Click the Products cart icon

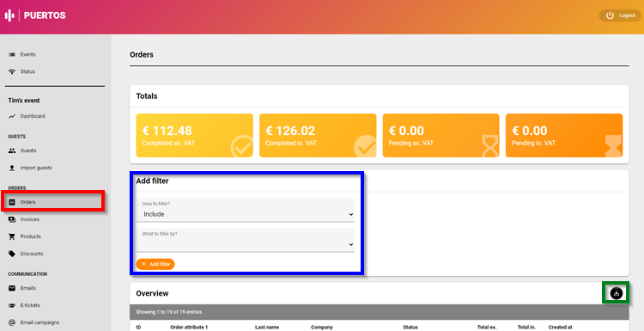point(12,236)
